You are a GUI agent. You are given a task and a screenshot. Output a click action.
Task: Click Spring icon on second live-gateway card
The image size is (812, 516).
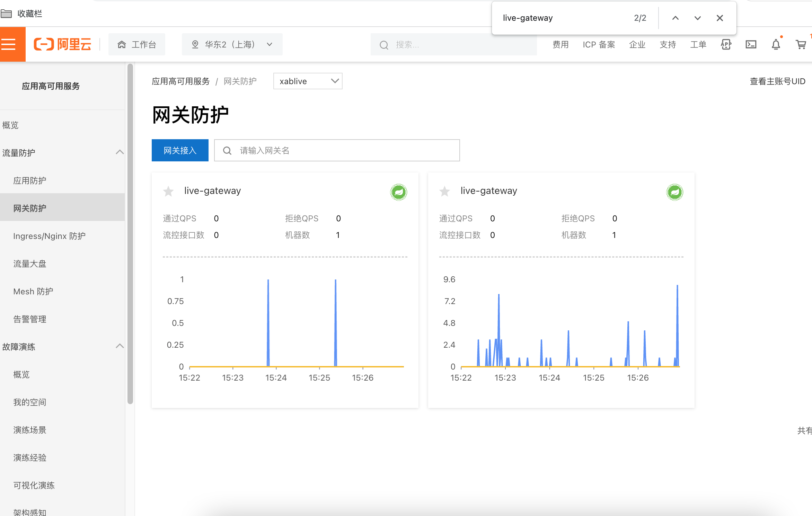point(674,192)
